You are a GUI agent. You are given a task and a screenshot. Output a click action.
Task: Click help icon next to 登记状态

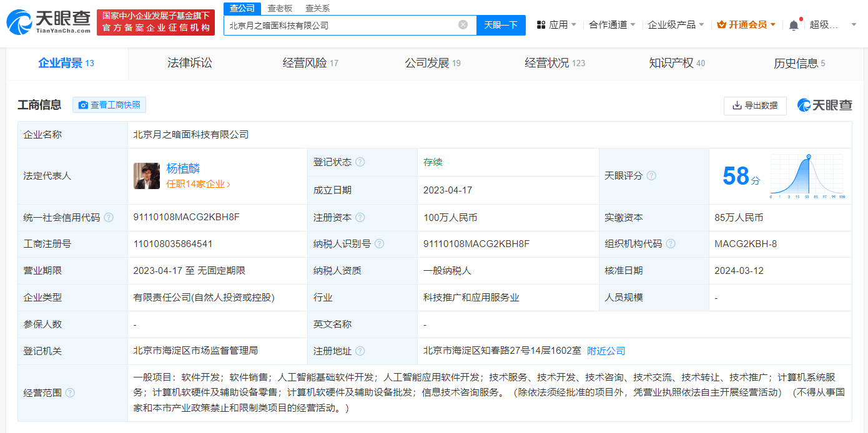[x=360, y=162]
